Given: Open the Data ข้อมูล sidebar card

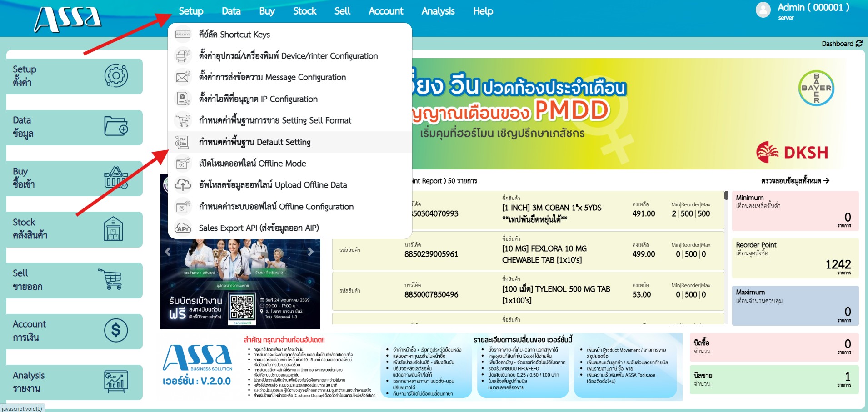Looking at the screenshot, I should click(75, 127).
